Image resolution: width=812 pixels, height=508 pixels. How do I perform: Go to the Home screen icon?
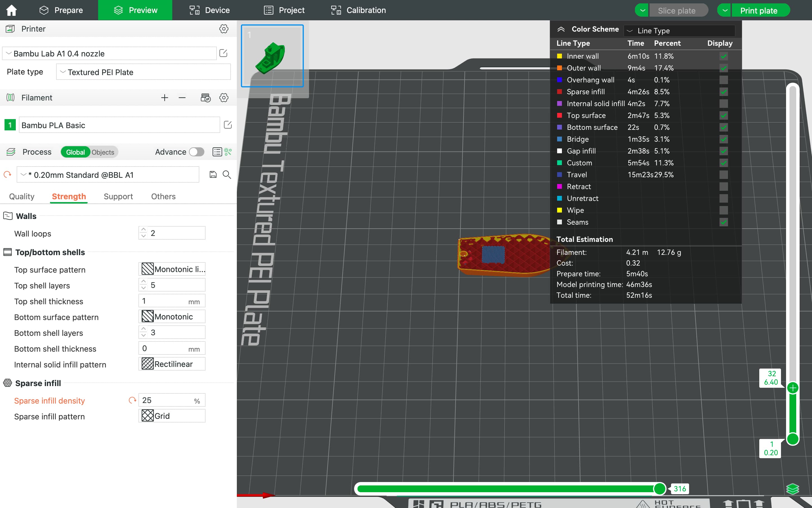[x=11, y=10]
